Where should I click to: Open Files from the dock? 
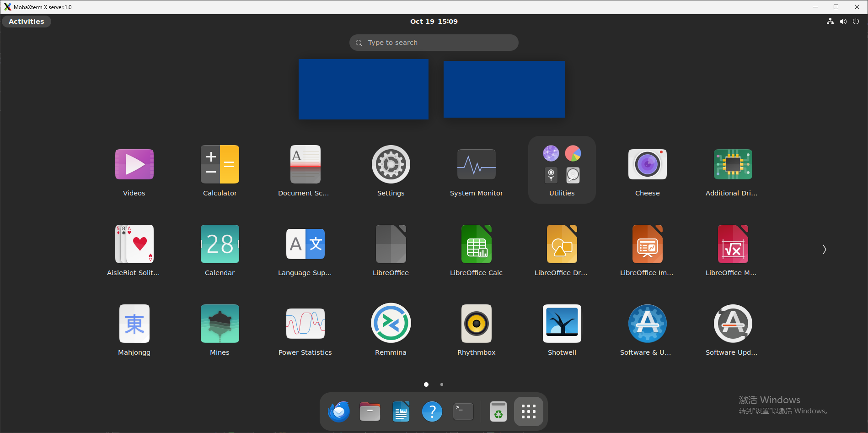(x=370, y=411)
